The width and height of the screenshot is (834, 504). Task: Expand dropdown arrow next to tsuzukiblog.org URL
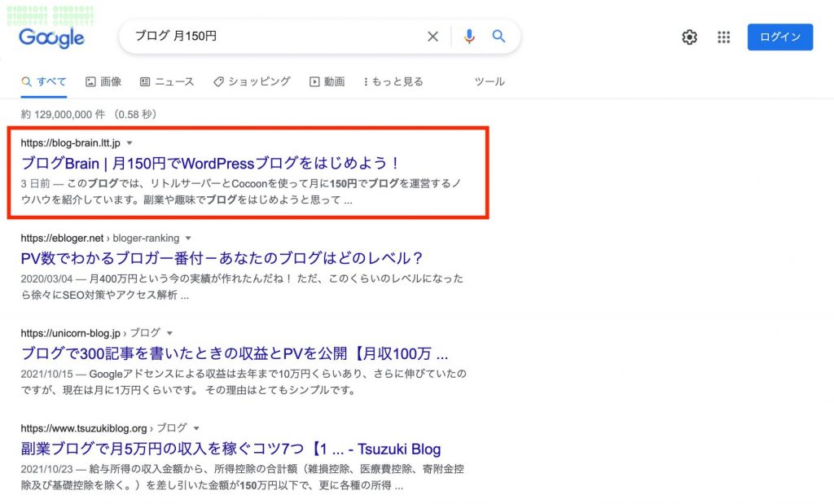point(196,428)
